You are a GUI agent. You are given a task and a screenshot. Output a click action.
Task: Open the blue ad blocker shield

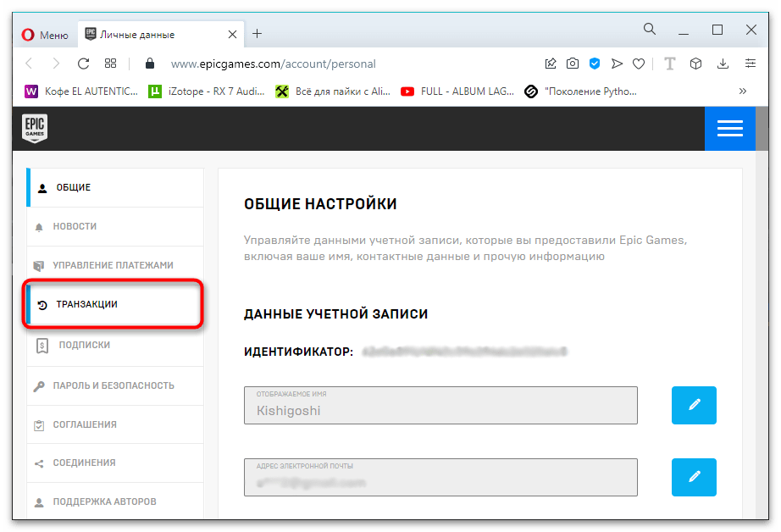(x=594, y=64)
